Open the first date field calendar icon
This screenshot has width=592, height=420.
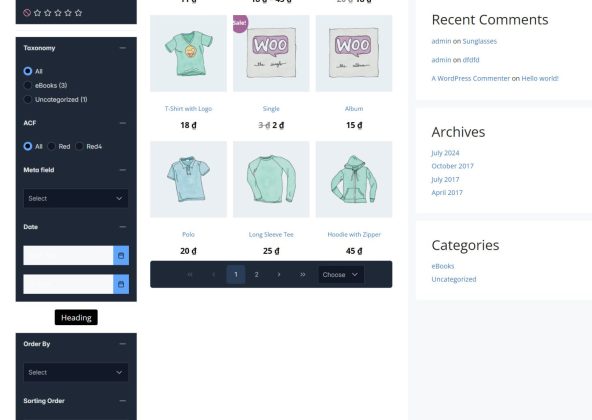121,255
